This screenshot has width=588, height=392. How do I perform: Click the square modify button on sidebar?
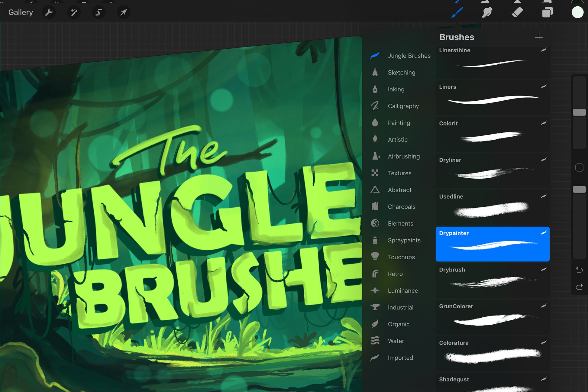tap(579, 167)
